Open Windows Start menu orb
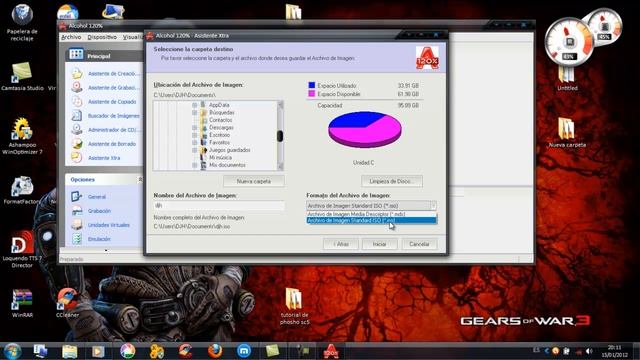The height and width of the screenshot is (360, 640). coord(12,351)
